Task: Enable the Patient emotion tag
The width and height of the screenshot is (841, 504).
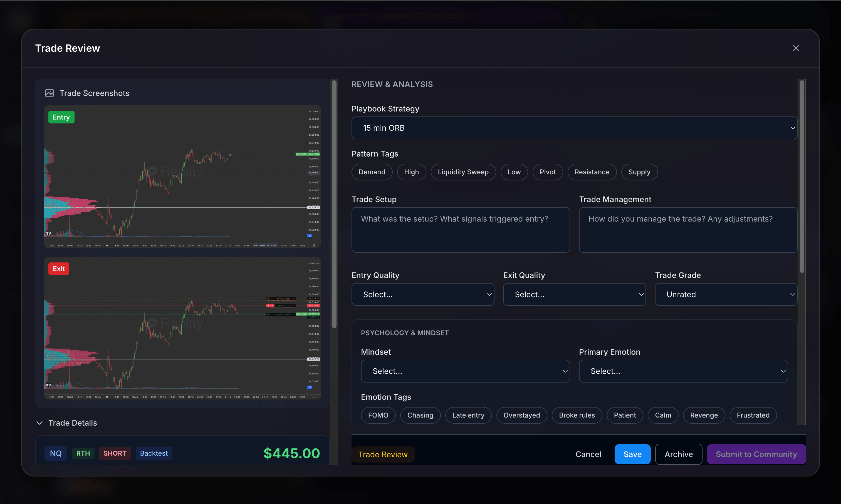Action: pos(625,415)
